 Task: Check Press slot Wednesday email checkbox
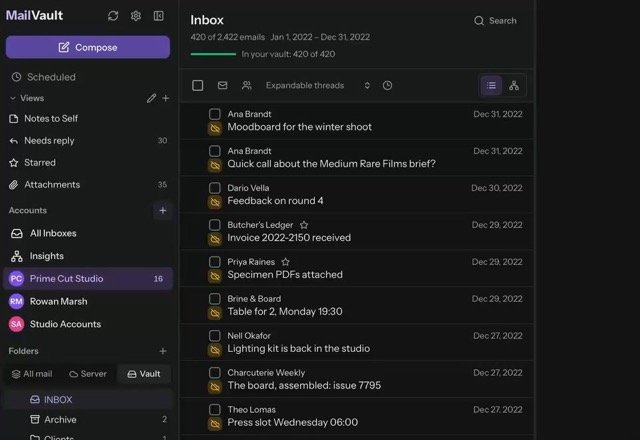[x=215, y=409]
